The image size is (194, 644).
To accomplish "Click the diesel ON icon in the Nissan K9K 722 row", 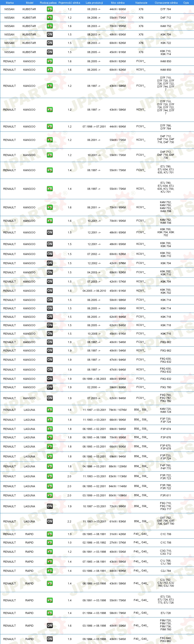I will point(50,43).
